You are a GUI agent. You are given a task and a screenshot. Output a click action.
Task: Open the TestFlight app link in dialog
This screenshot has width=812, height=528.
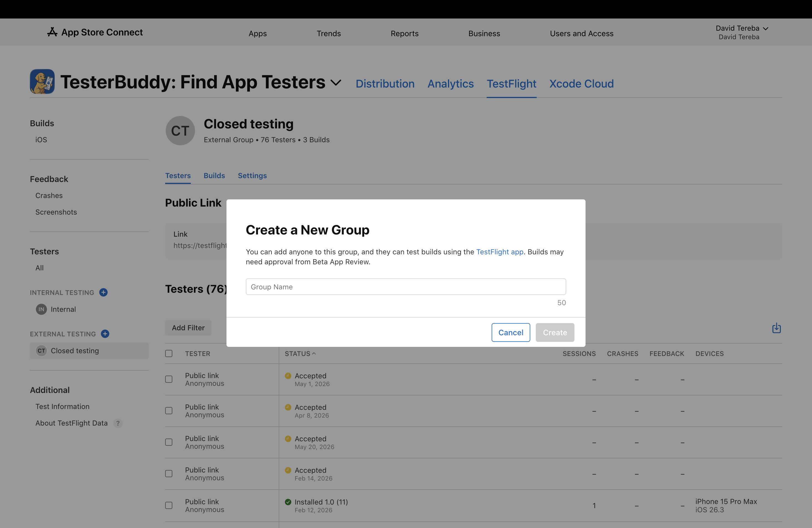(499, 252)
